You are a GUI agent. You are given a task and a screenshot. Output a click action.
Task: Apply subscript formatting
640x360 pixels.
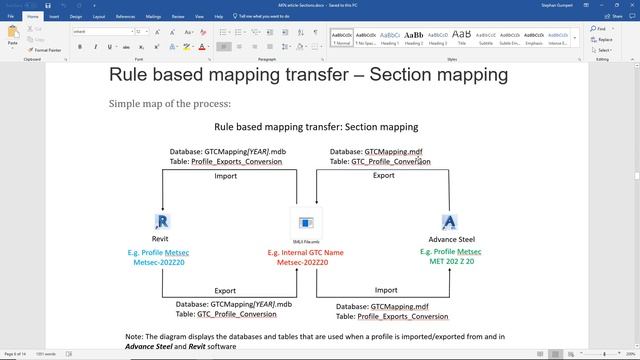tap(141, 47)
